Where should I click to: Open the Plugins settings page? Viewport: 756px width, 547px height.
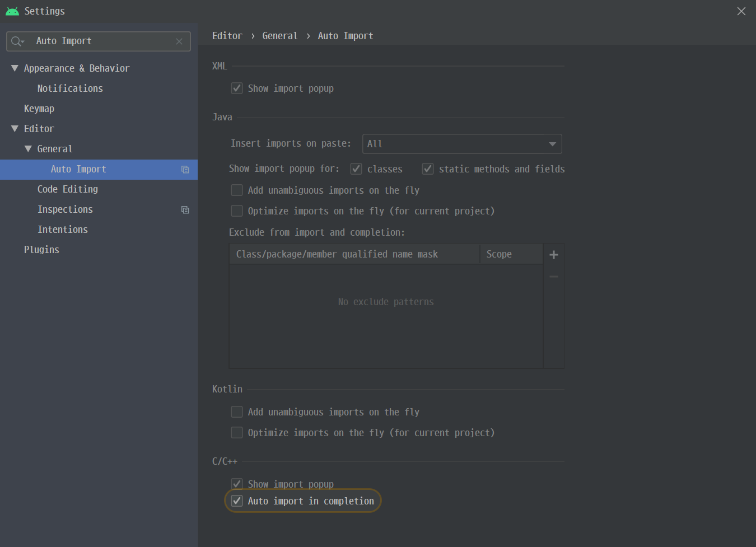pyautogui.click(x=41, y=250)
